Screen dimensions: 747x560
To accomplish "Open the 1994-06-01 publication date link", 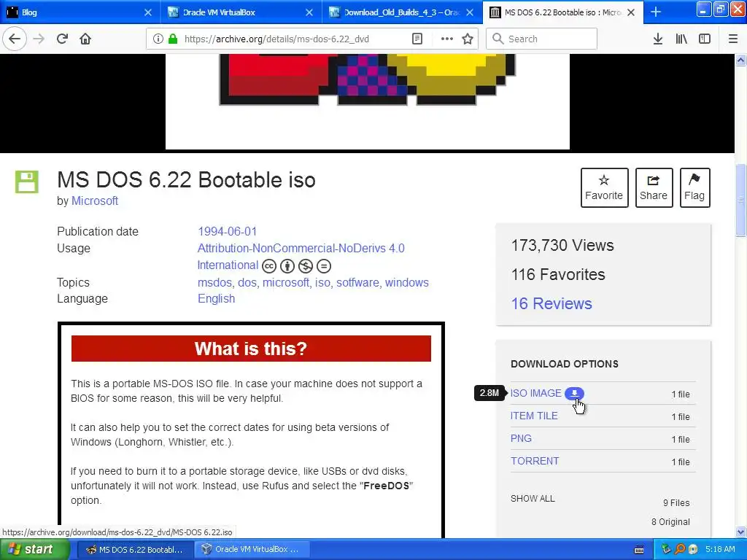I will tap(228, 231).
